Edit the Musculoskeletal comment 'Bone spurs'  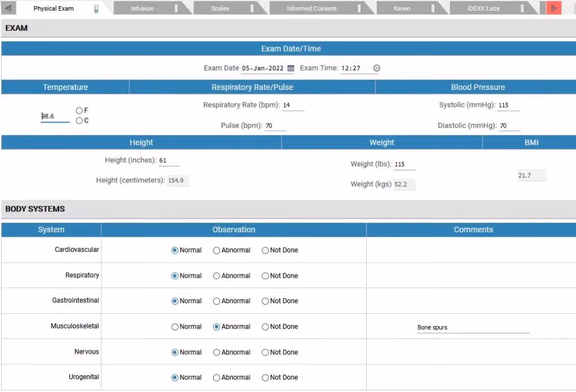pyautogui.click(x=473, y=328)
